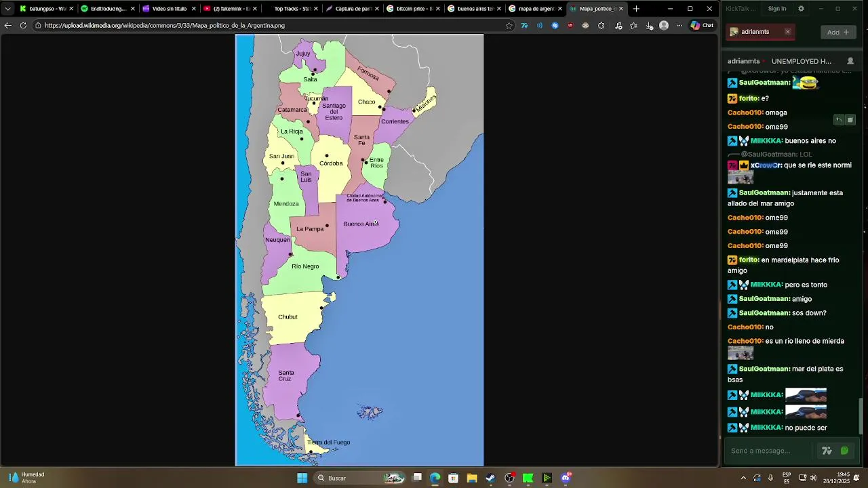Click forito username on 'e?' message
The width and height of the screenshot is (868, 488).
click(x=749, y=98)
